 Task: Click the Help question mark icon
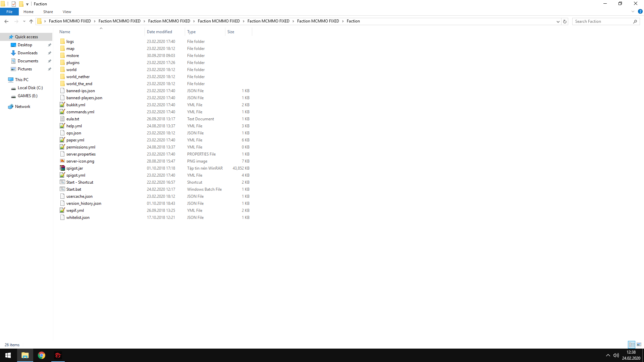point(640,11)
